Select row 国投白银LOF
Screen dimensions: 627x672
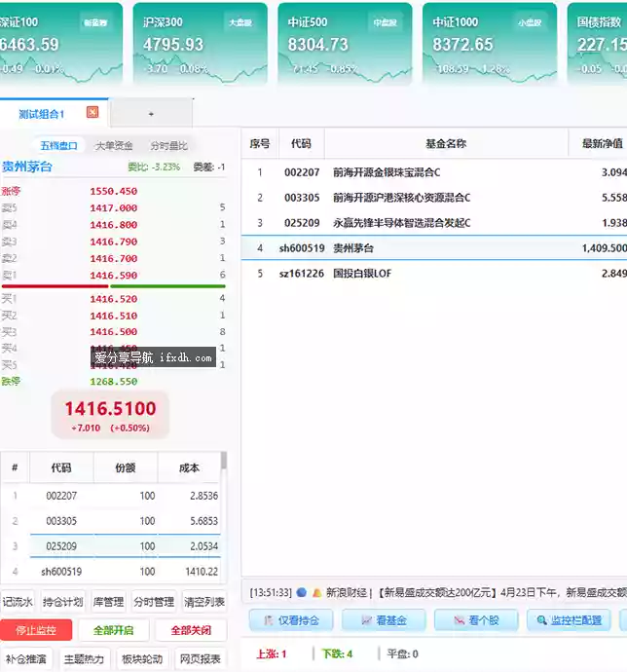coord(434,274)
